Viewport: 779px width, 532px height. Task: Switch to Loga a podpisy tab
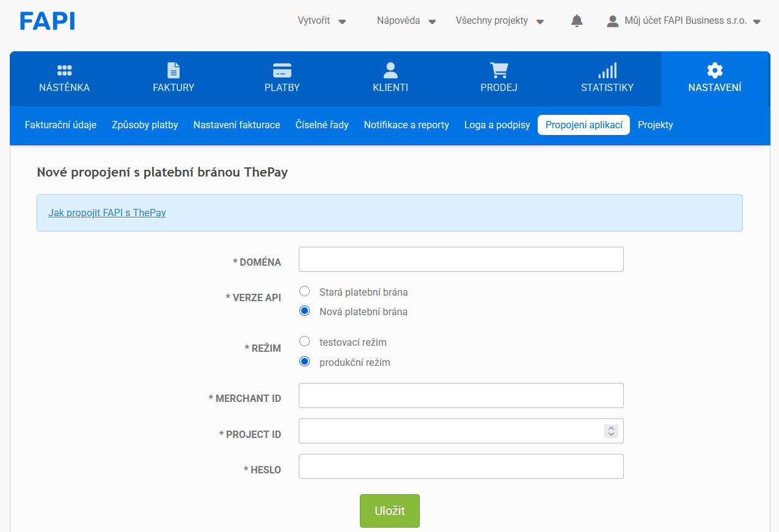pos(497,125)
